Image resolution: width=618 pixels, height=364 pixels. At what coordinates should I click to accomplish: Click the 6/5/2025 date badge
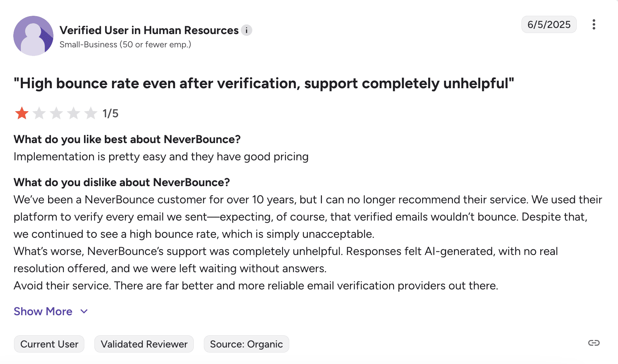click(x=549, y=24)
